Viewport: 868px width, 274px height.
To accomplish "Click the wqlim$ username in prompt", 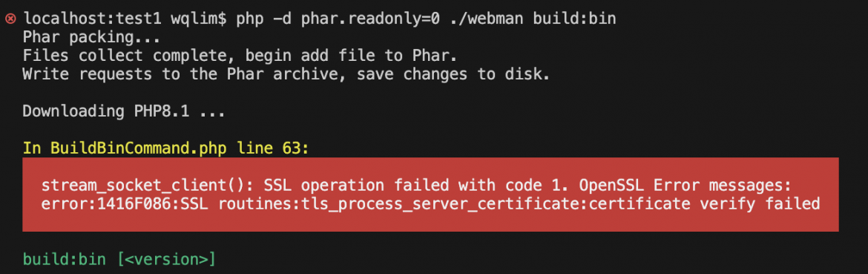I will click(198, 19).
